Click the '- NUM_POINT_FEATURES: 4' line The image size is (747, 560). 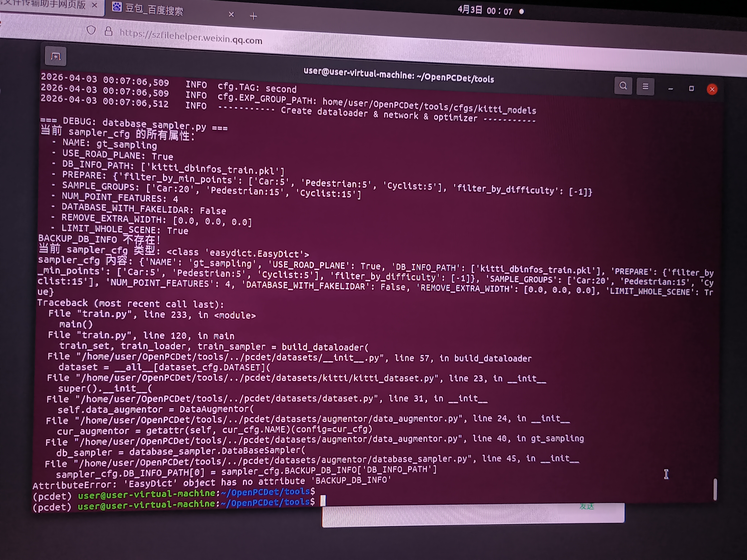[x=115, y=197]
